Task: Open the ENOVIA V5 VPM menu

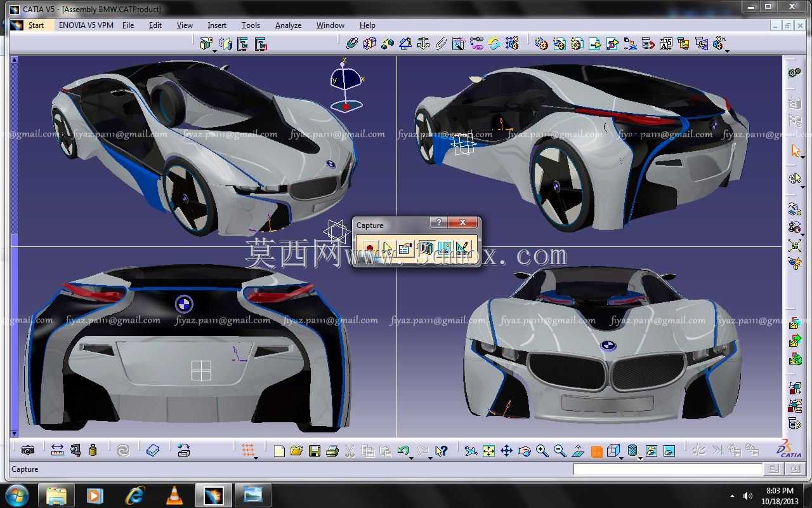Action: 86,25
